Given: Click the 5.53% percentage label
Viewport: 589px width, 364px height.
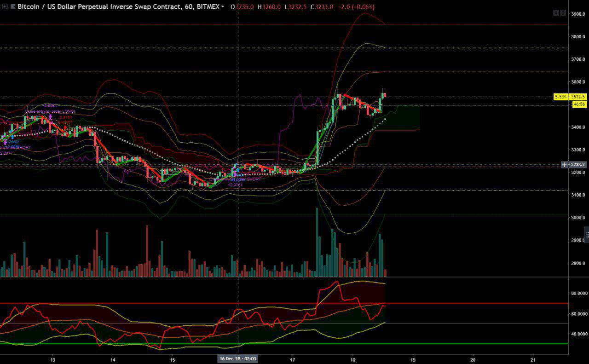Looking at the screenshot, I should click(560, 97).
